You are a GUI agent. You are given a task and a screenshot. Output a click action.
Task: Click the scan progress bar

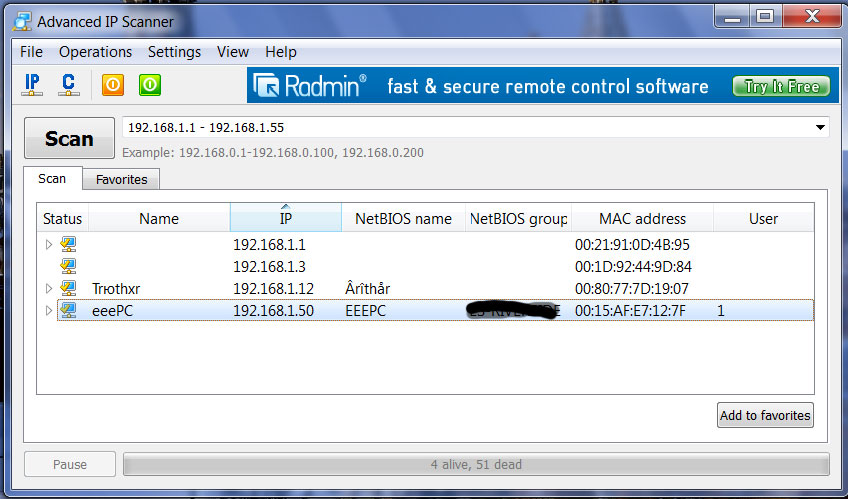pyautogui.click(x=475, y=464)
